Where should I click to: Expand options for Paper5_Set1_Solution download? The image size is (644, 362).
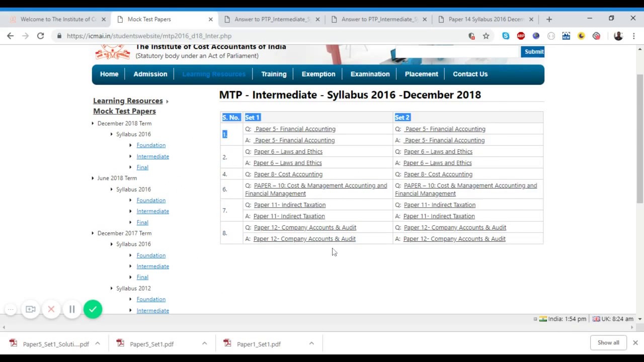coord(98,343)
